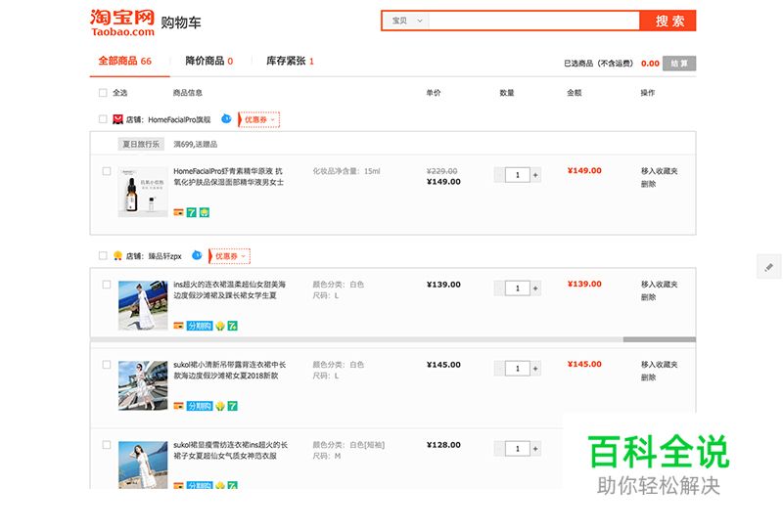Open HomeFacialPro虾青素精华原液 product title
Screen dimensions: 783x532
(x=229, y=177)
